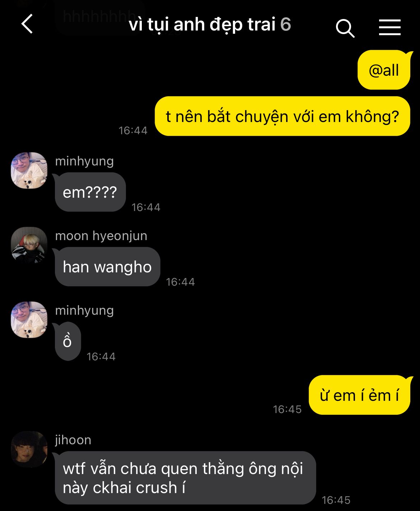
Task: Select the 'em????' message bubble
Action: tap(90, 192)
